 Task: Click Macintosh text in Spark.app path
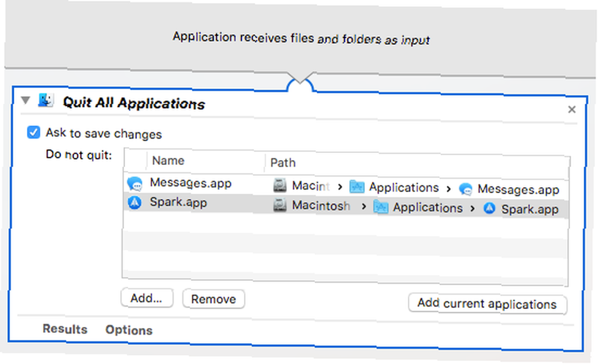coord(321,206)
